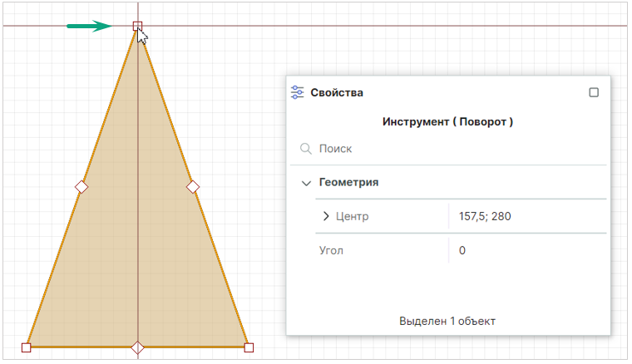632x364 pixels.
Task: Click the properties sliders icon beside Свойства
Action: (x=298, y=92)
